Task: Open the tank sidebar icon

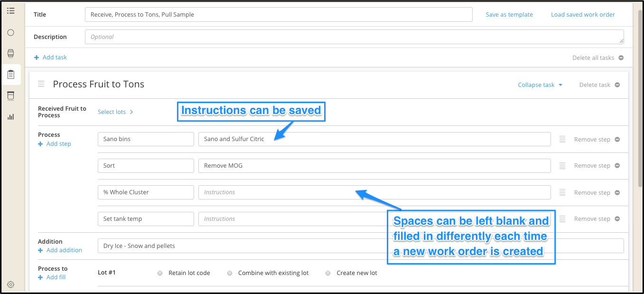Action: coord(10,96)
